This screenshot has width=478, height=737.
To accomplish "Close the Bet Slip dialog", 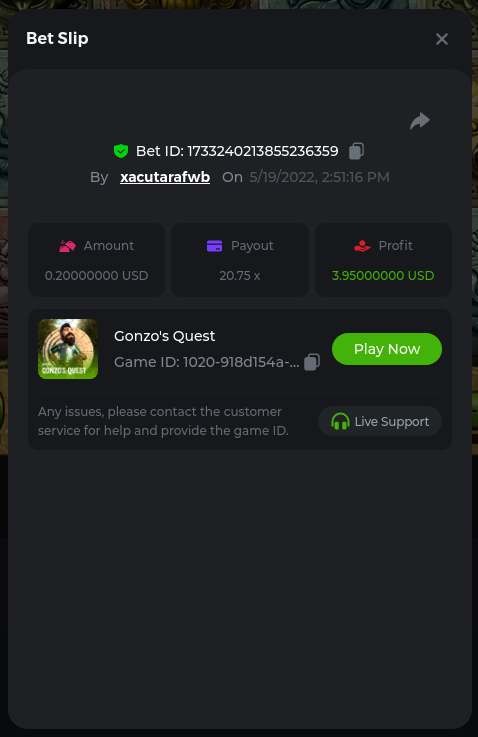I will click(x=442, y=39).
